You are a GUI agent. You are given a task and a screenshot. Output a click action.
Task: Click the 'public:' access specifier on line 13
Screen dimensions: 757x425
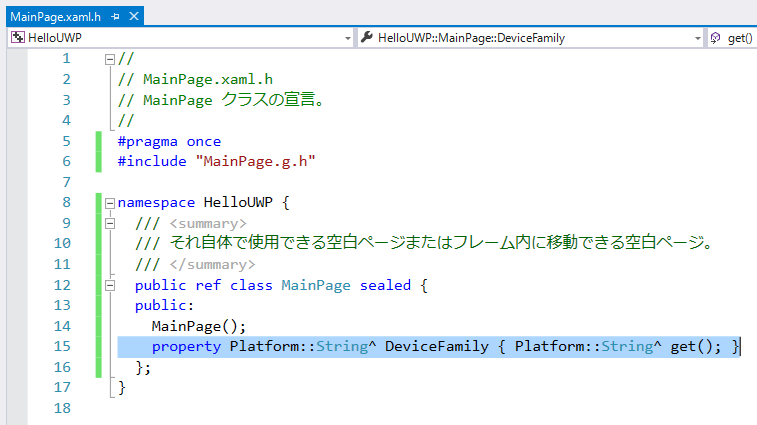click(x=164, y=306)
